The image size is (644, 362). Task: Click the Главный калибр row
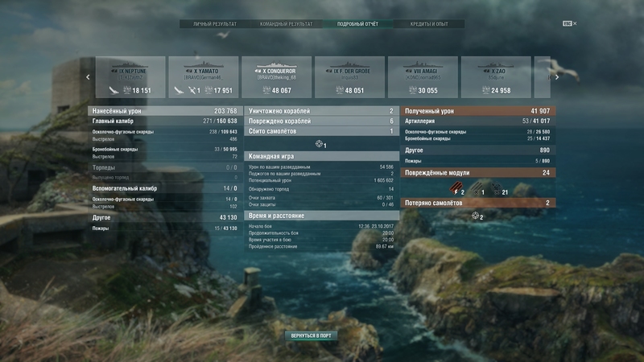tap(164, 121)
